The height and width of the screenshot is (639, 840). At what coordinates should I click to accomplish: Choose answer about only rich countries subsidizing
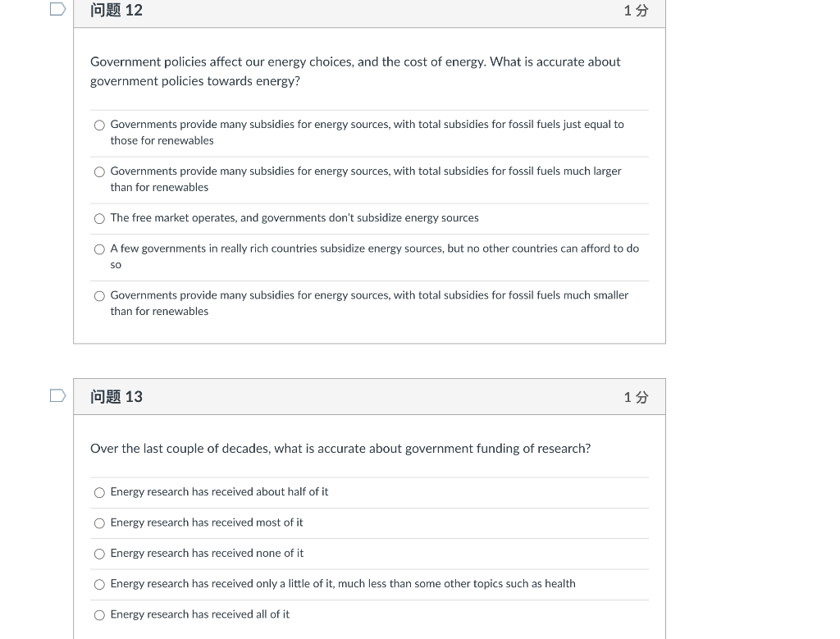pos(99,249)
